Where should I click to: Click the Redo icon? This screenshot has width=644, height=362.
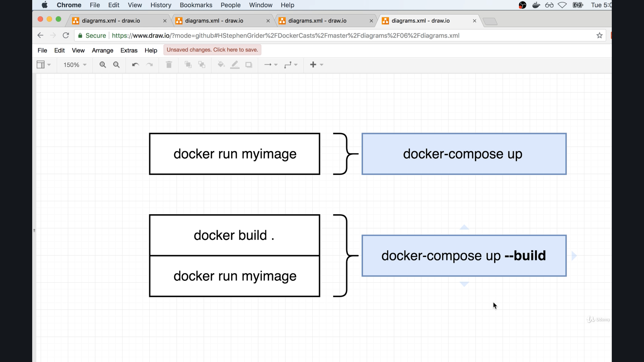(149, 64)
